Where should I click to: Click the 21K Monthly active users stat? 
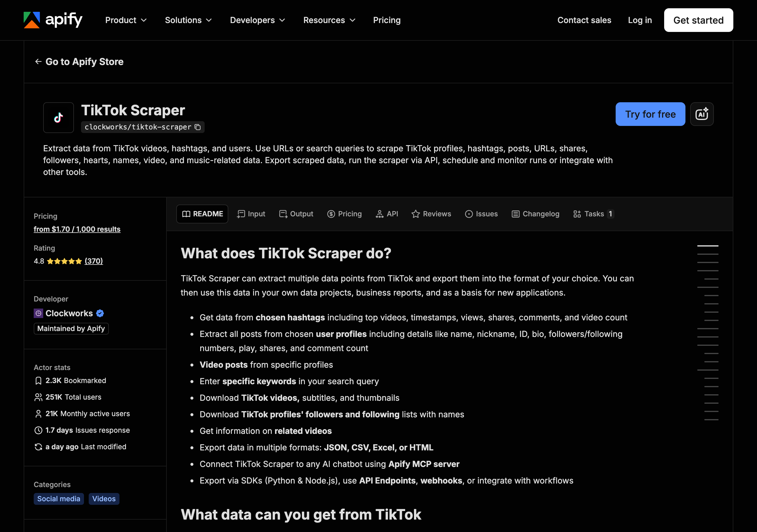[x=82, y=414]
